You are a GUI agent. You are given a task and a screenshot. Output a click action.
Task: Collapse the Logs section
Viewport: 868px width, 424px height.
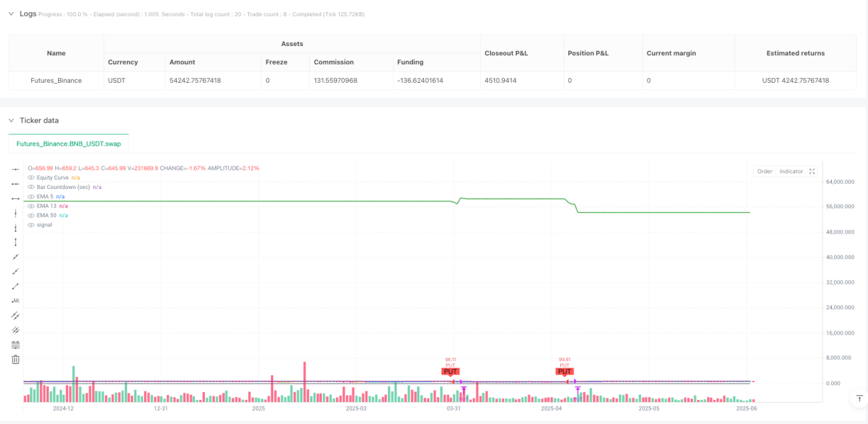(x=11, y=13)
